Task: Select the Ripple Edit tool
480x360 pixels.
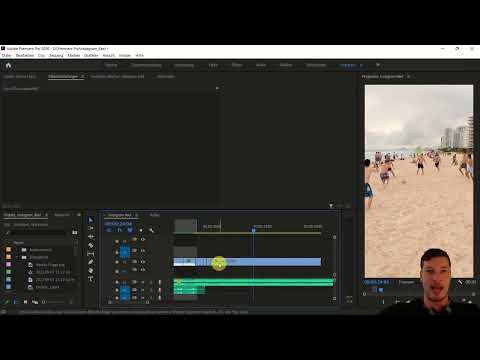Action: (x=91, y=237)
